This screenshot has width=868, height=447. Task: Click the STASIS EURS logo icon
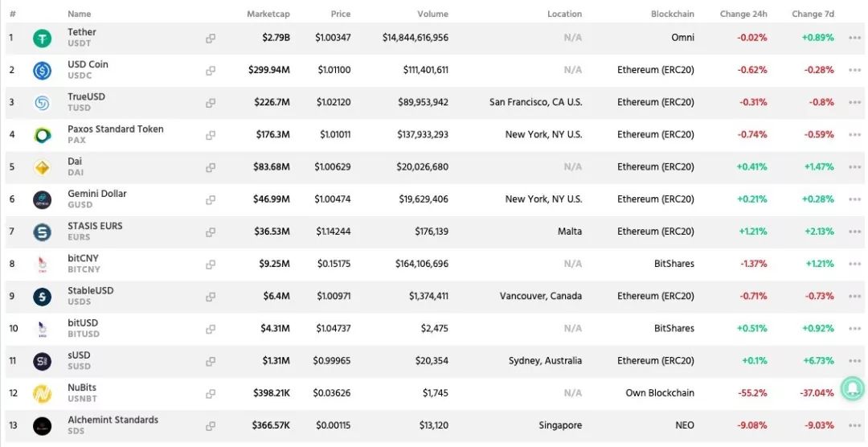42,232
